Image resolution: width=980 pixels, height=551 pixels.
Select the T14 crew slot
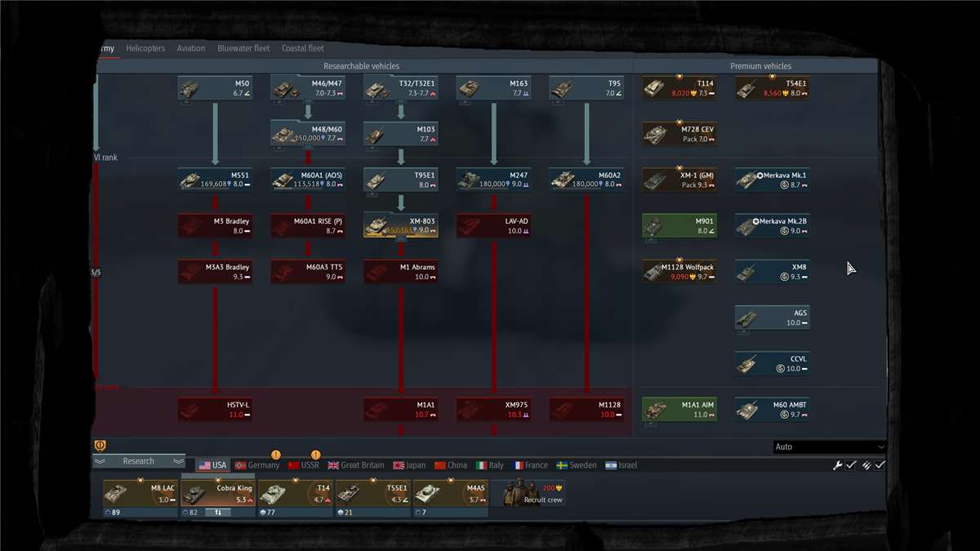pyautogui.click(x=296, y=493)
